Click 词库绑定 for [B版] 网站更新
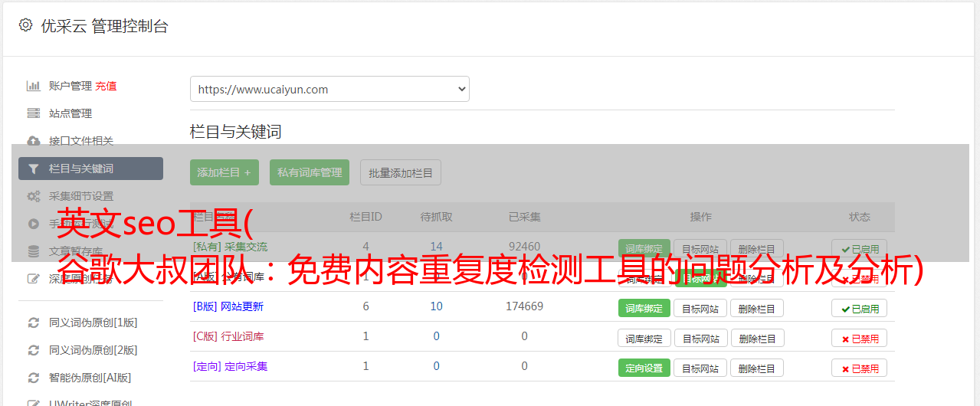980x406 pixels. click(x=644, y=308)
